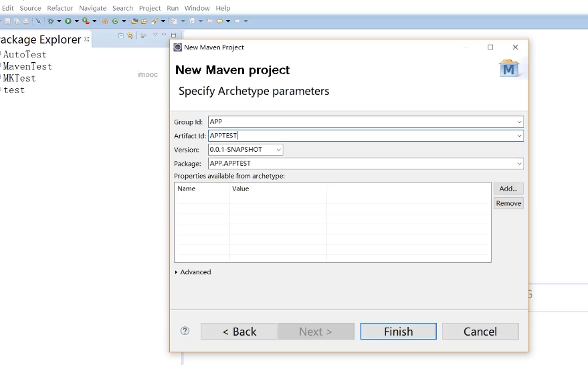Click the Run External Tools icon
Image resolution: width=588 pixels, height=365 pixels.
(86, 21)
